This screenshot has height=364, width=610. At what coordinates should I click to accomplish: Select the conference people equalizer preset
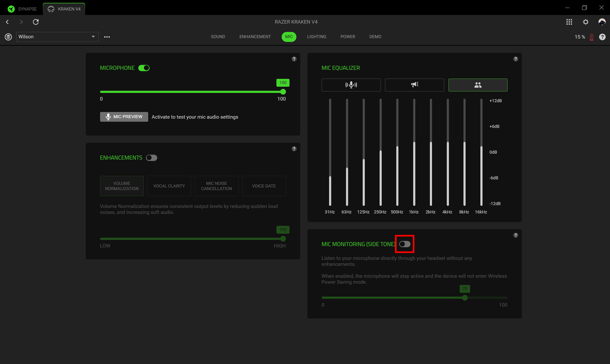point(478,85)
